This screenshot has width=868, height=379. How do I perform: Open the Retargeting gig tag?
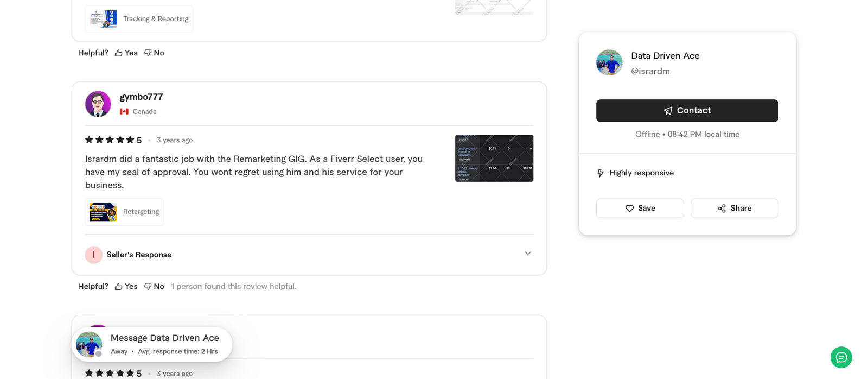(x=124, y=212)
